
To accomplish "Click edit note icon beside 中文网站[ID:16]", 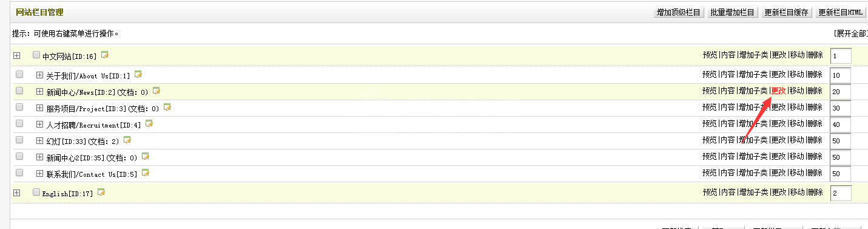I will 105,55.
